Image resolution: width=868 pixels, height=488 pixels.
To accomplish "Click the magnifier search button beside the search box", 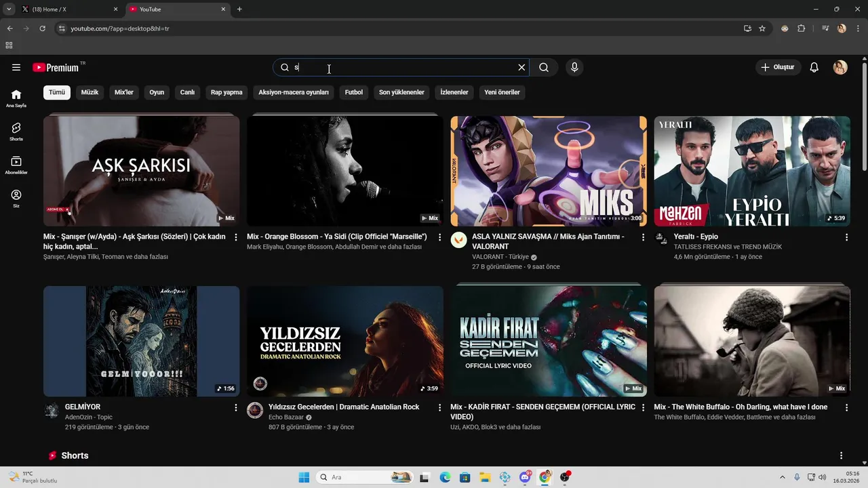I will pos(544,67).
